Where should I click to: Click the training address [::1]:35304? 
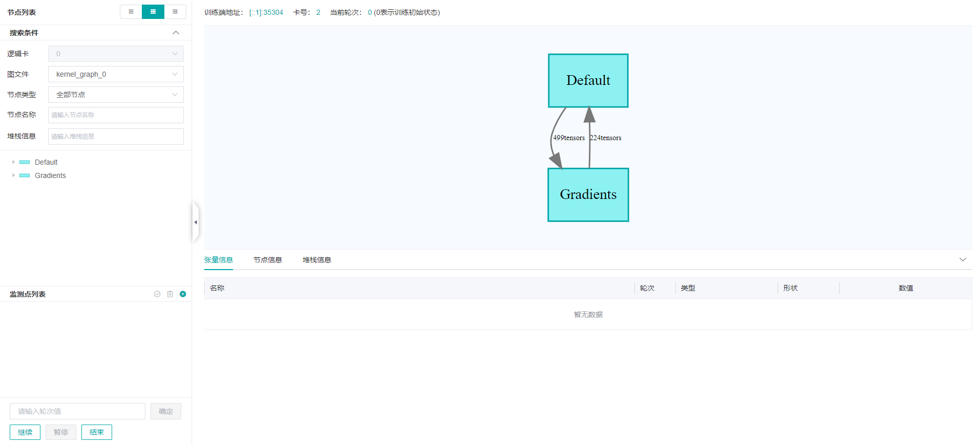(x=266, y=12)
